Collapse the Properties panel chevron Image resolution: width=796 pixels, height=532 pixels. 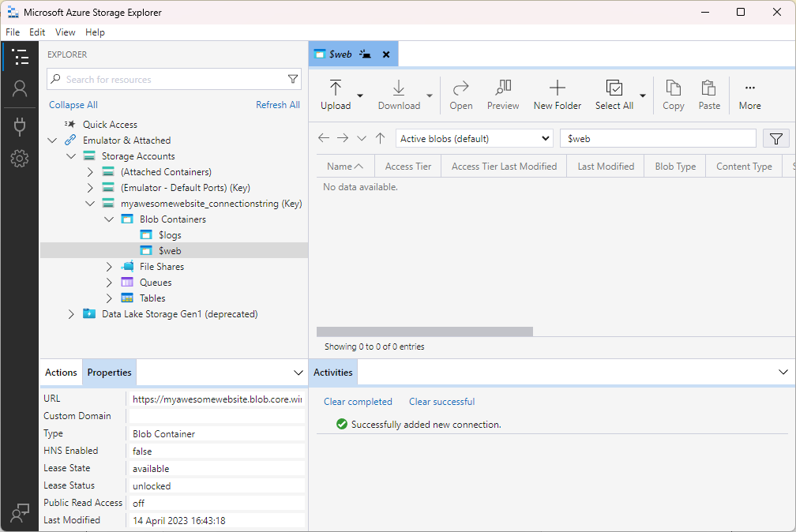point(298,373)
